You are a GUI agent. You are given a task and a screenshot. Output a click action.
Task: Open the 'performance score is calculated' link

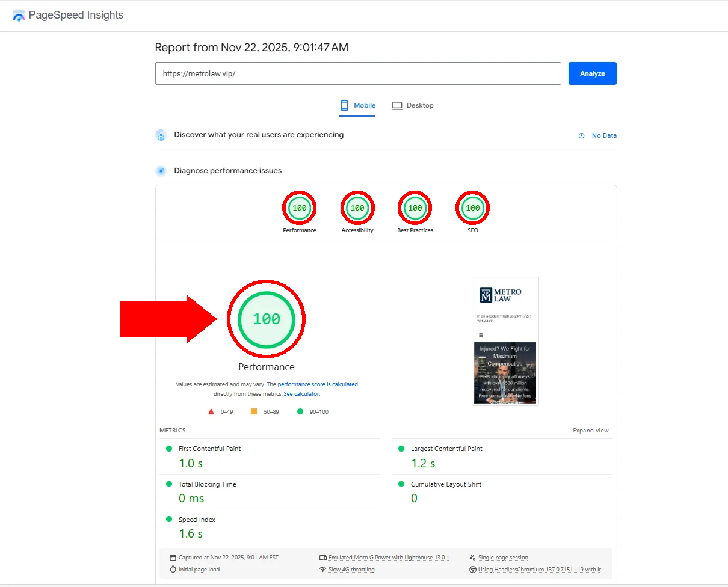[318, 384]
